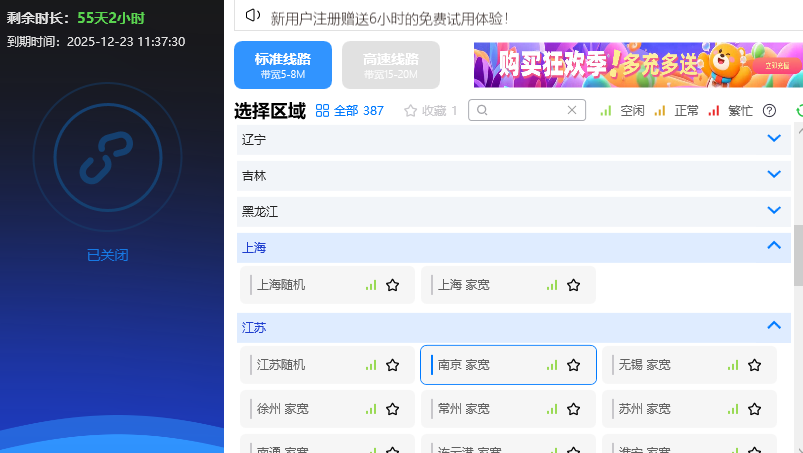The width and height of the screenshot is (803, 453).
Task: Click signal bars icon for 无锡 家宽
Action: pyautogui.click(x=733, y=365)
